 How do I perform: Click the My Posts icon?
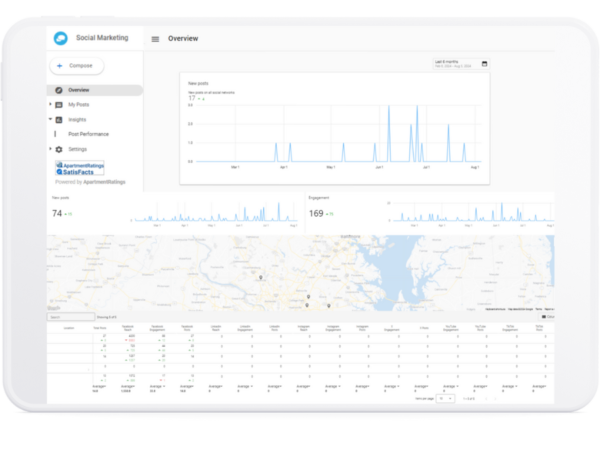click(x=58, y=104)
